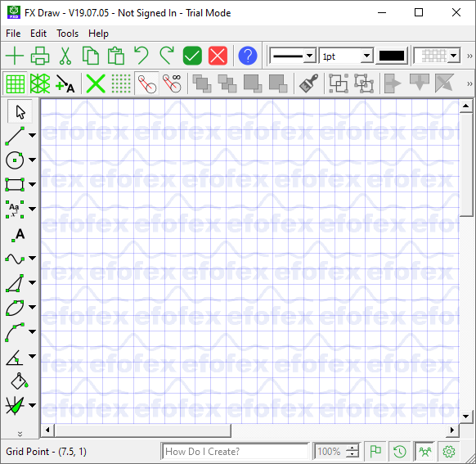The width and height of the screenshot is (476, 464).
Task: Click the flip vertical arrow icon
Action: (420, 83)
